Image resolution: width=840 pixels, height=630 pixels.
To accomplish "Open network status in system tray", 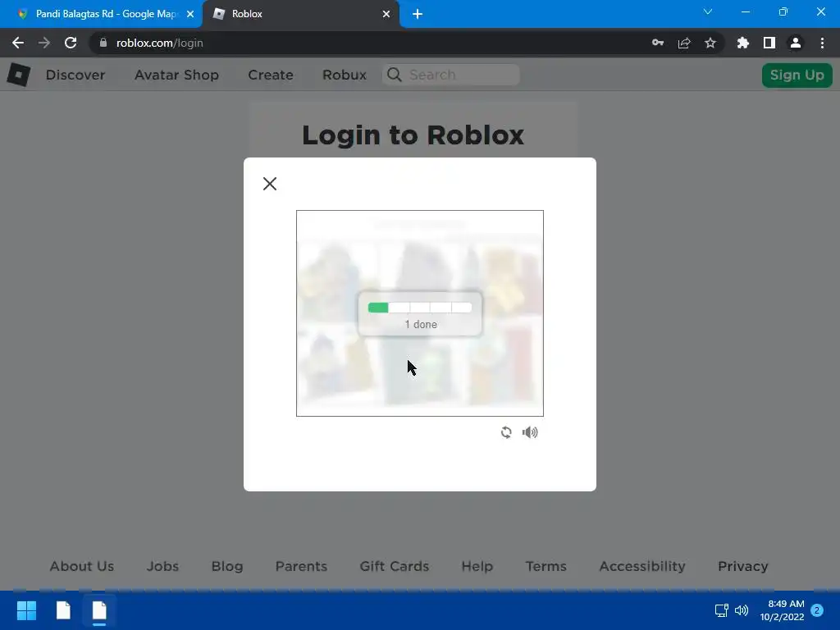I will pyautogui.click(x=721, y=610).
